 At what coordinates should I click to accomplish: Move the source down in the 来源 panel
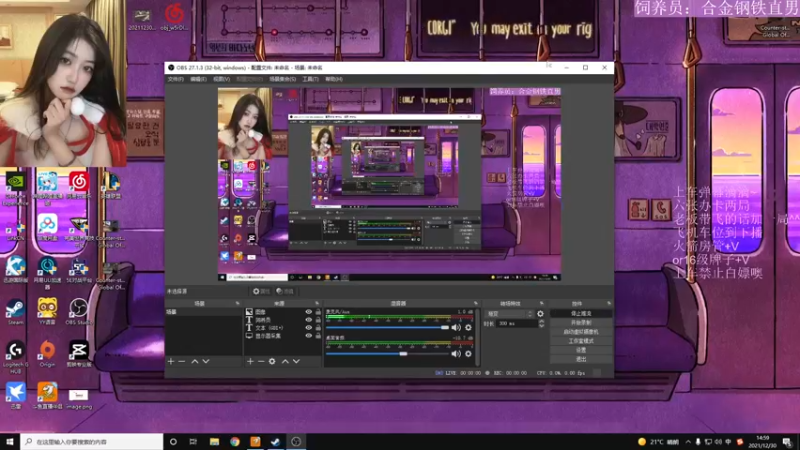296,361
